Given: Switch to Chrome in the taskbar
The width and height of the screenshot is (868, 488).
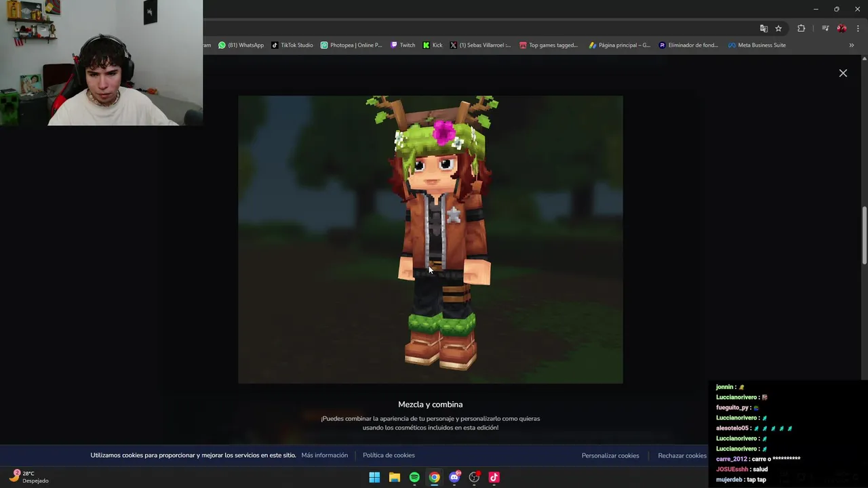Looking at the screenshot, I should 434,477.
